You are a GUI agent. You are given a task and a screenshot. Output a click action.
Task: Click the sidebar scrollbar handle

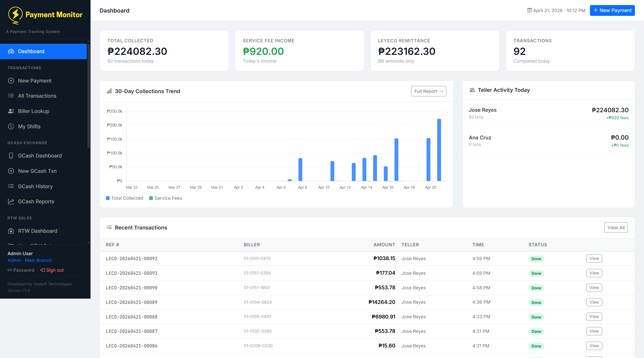[89, 96]
